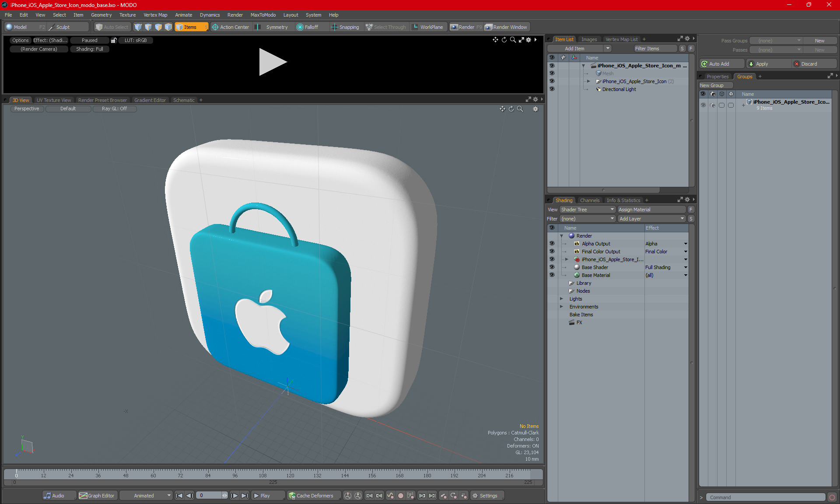Click New Group button

(x=715, y=85)
